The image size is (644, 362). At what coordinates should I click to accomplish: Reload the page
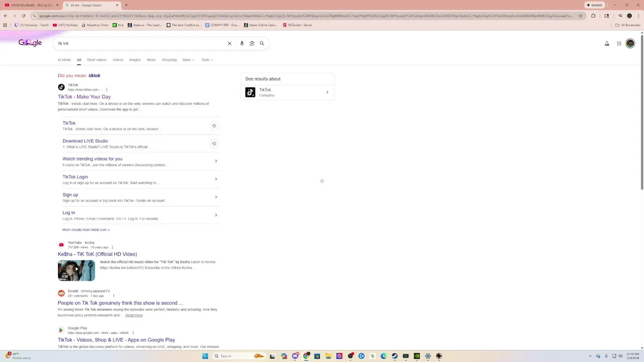coord(23,16)
